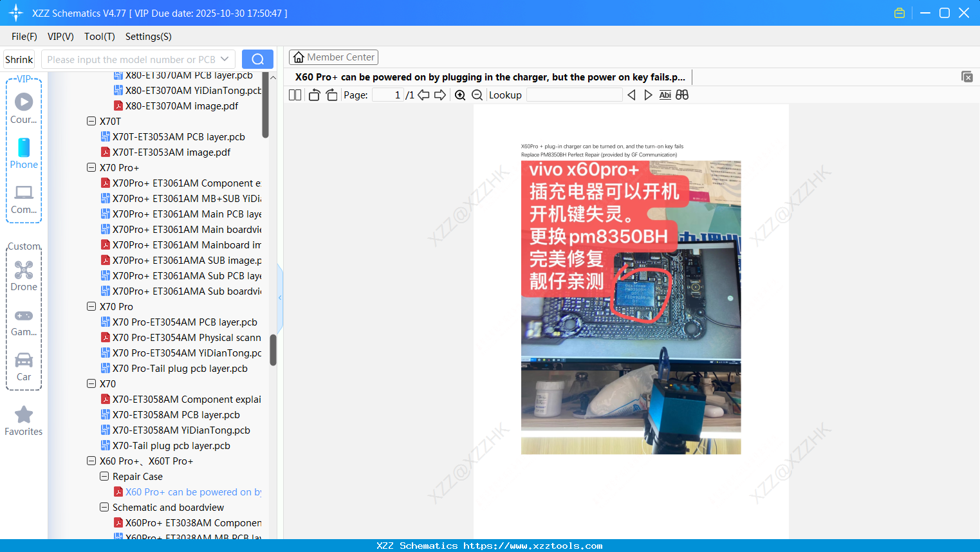Rotate the page clockwise

coord(331,95)
